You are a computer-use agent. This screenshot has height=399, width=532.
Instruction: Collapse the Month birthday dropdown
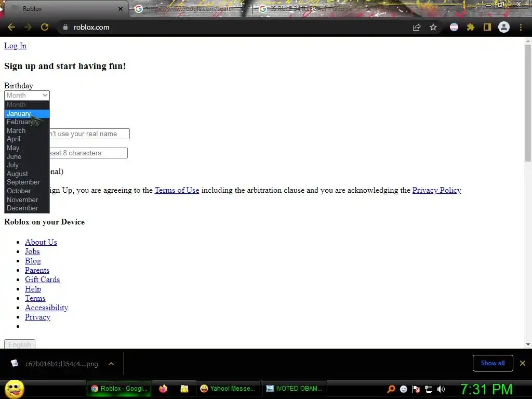coord(27,96)
